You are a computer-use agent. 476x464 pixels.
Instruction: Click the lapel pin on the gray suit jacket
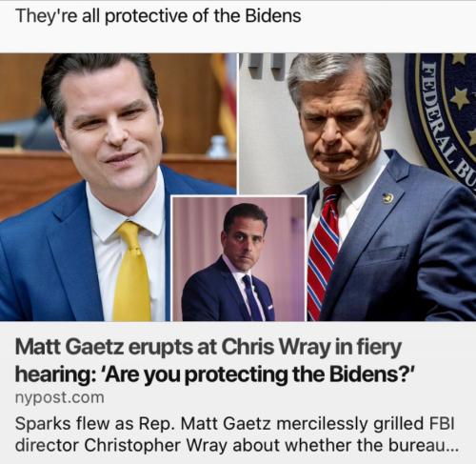(387, 198)
